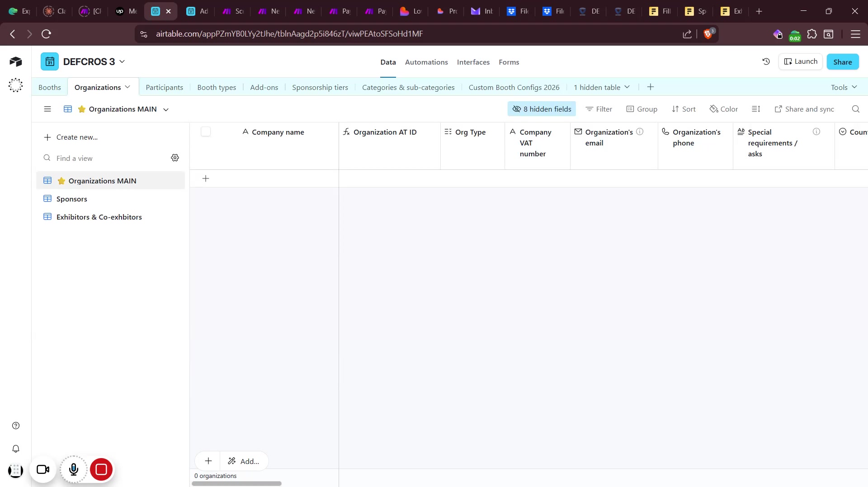Viewport: 868px width, 487px height.
Task: Click the view settings gear icon
Action: pos(175,158)
